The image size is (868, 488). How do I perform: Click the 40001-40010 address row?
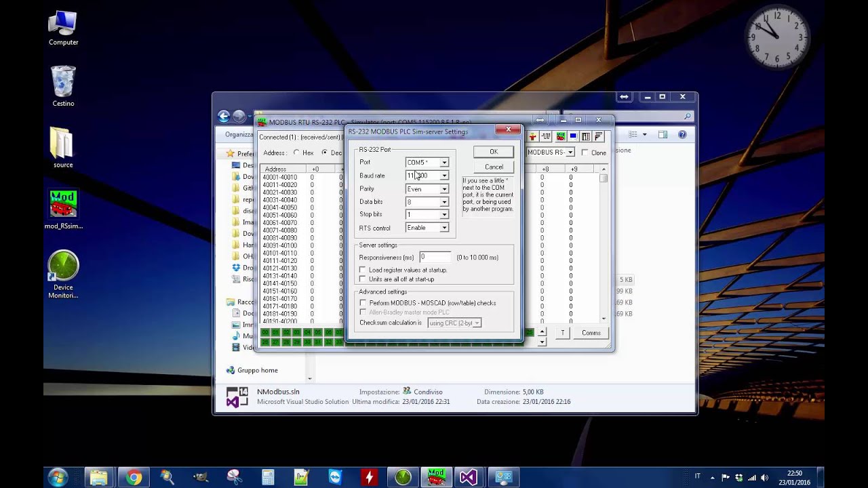(280, 178)
